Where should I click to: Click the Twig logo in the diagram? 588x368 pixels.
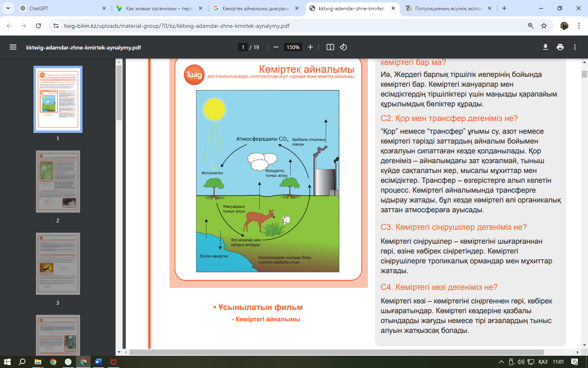[194, 75]
